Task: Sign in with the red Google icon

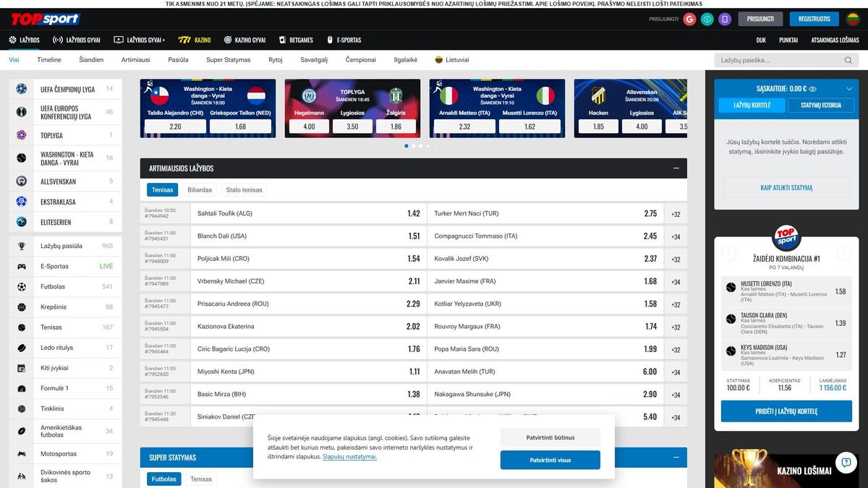Action: tap(689, 19)
